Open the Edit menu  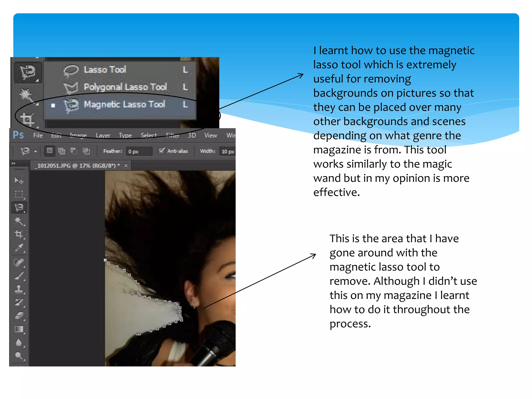[x=56, y=135]
